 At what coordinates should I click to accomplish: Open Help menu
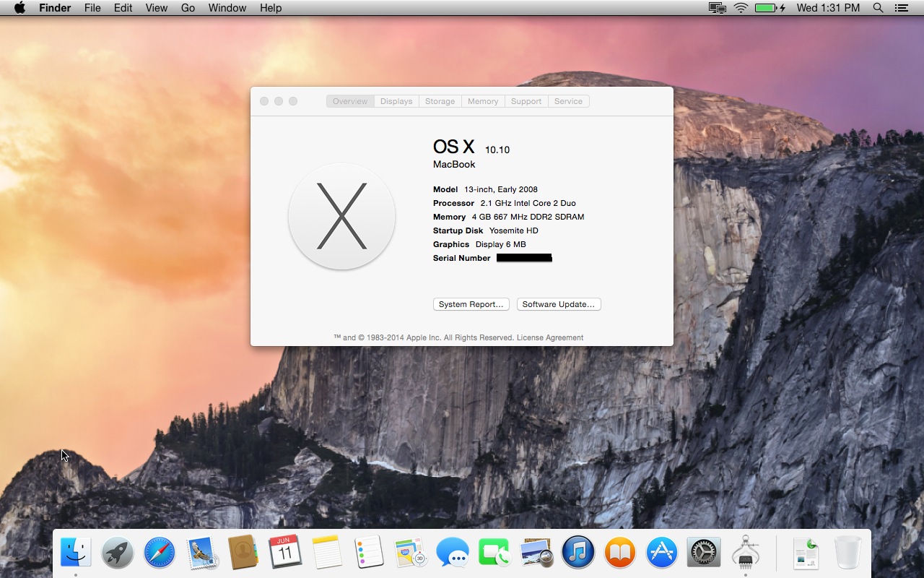point(271,8)
